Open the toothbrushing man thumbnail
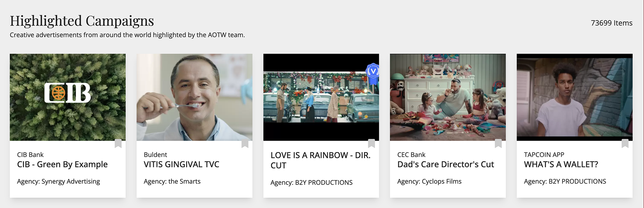The image size is (644, 208). pyautogui.click(x=195, y=97)
